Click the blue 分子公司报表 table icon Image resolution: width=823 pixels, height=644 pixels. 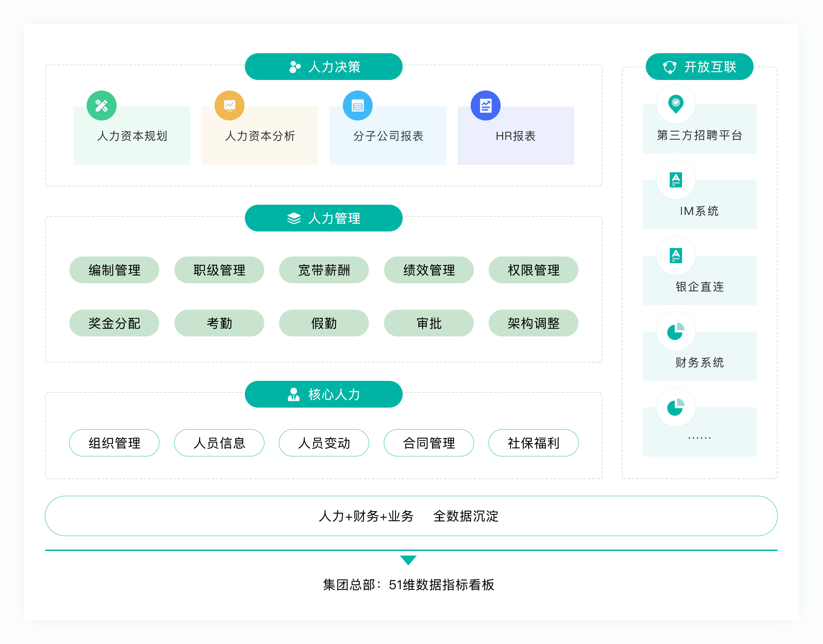coord(357,106)
